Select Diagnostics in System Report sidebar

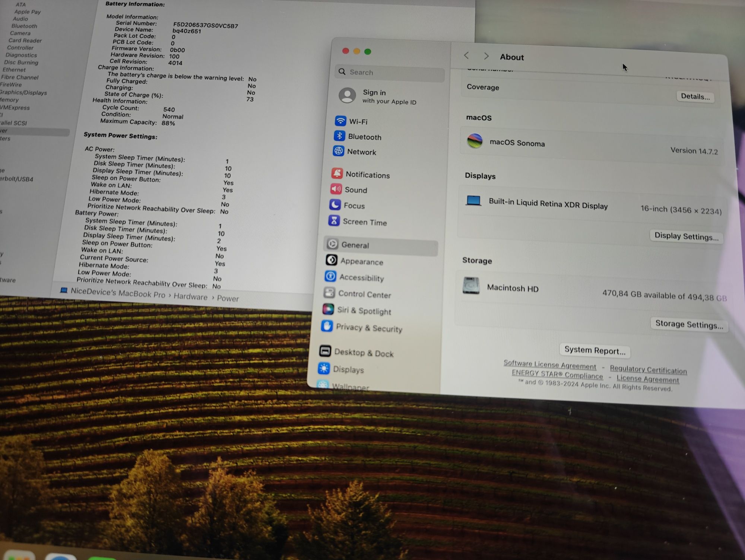(21, 55)
